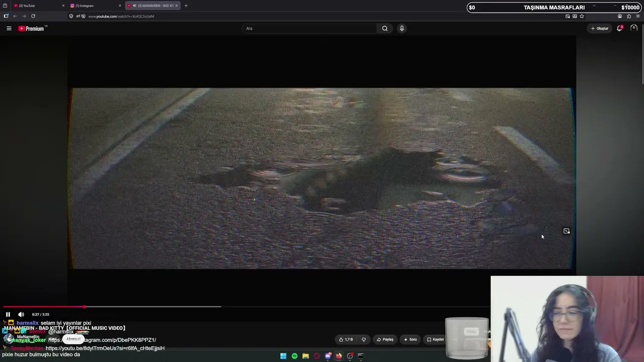
Task: Click the 'Soru' button
Action: tap(411, 339)
